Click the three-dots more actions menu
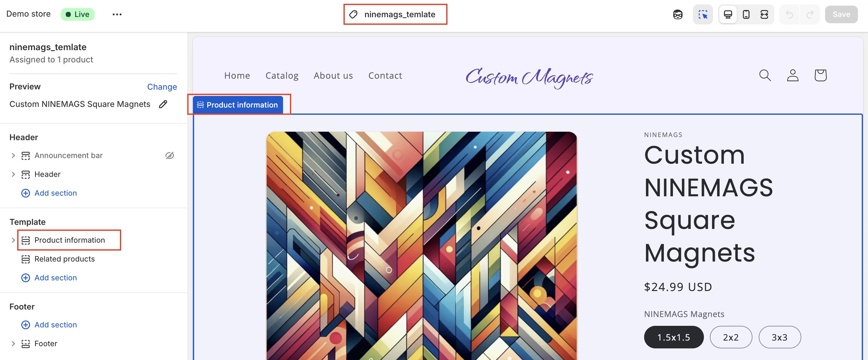The image size is (868, 360). pos(117,14)
